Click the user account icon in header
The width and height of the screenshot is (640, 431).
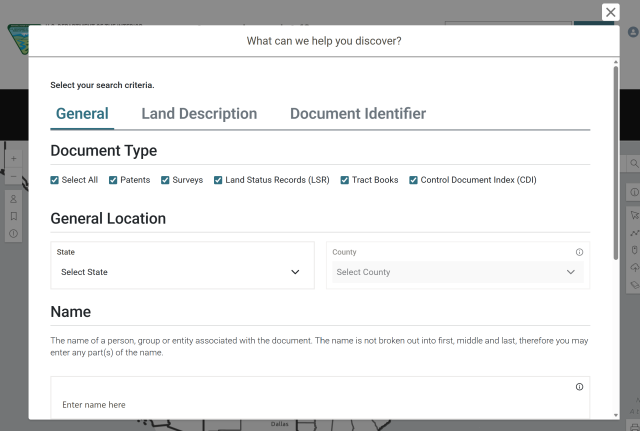633,32
